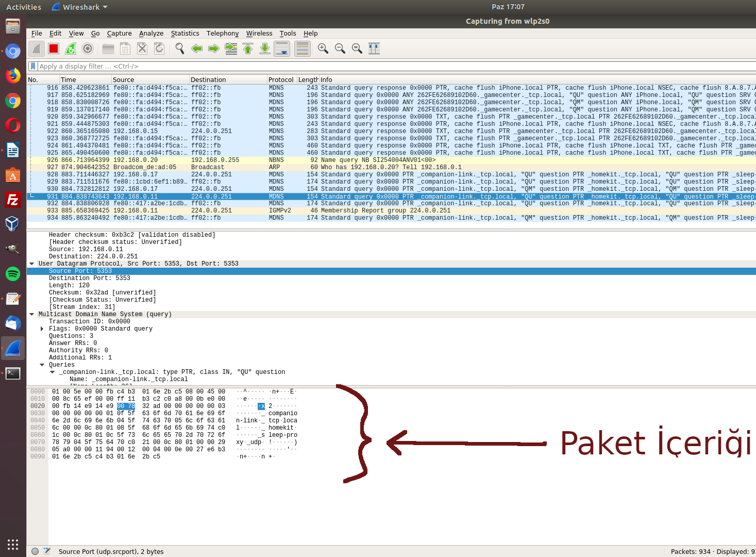Sort packets by the Destination column
The image size is (756, 557).
pyautogui.click(x=228, y=79)
